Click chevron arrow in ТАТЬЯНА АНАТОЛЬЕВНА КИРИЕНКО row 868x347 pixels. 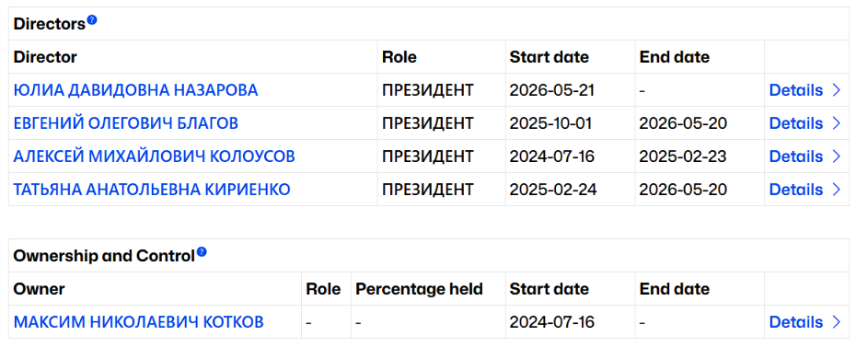(x=837, y=190)
